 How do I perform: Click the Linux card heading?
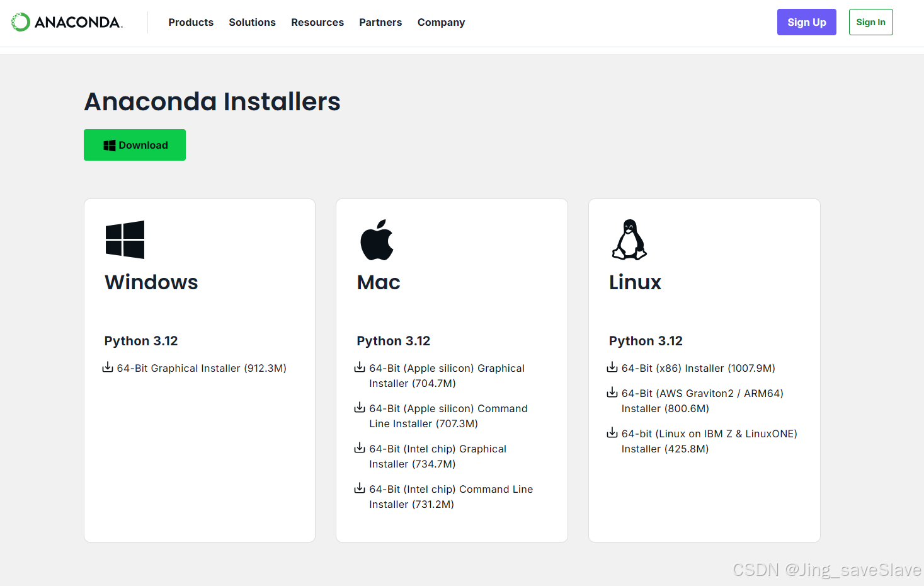(x=635, y=282)
